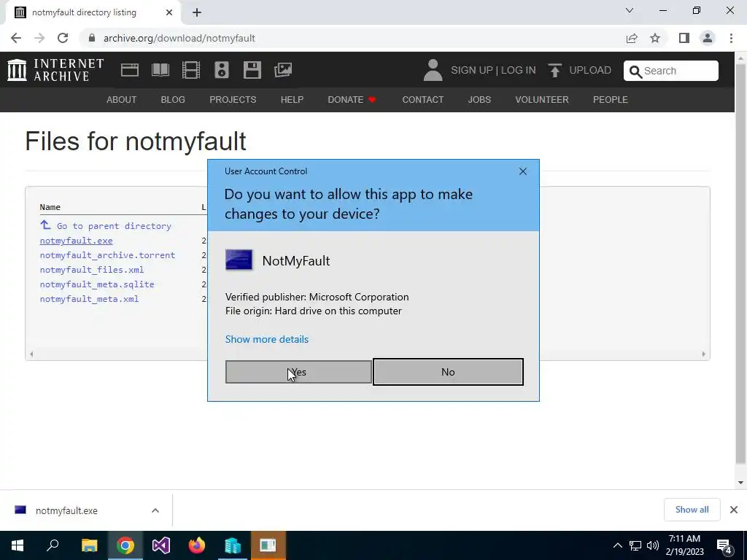Click the user avatar icon
The image size is (747, 560).
coord(433,70)
